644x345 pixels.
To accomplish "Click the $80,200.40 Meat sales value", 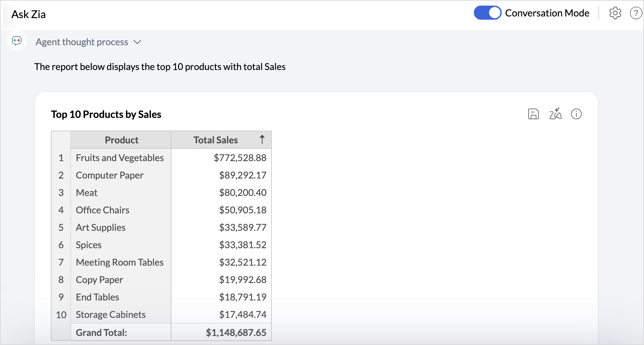I will pos(242,193).
